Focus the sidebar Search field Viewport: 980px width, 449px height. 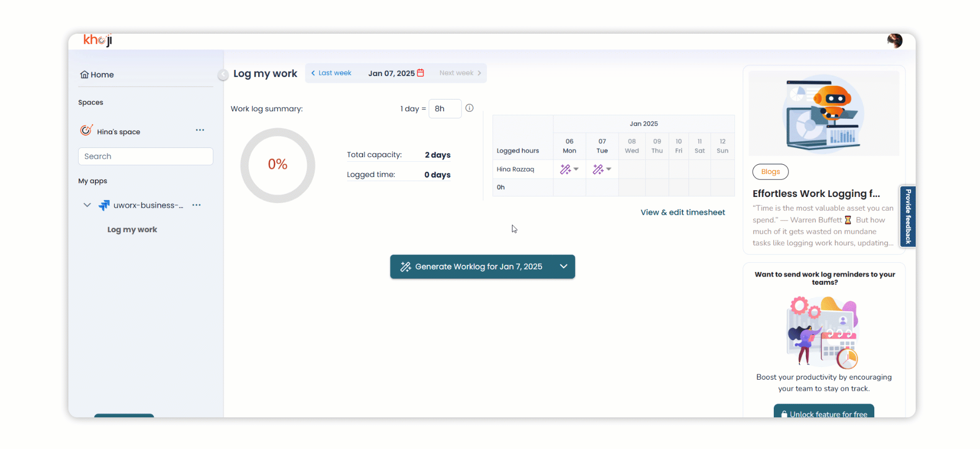(145, 156)
